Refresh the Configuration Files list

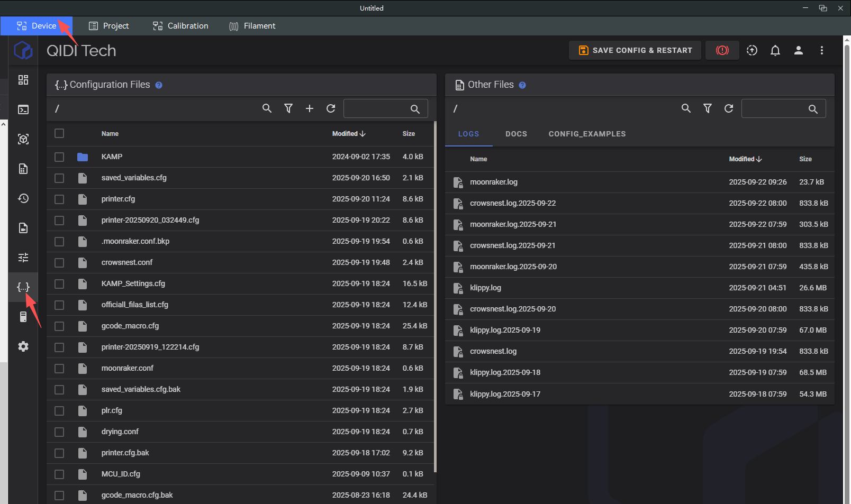point(331,108)
